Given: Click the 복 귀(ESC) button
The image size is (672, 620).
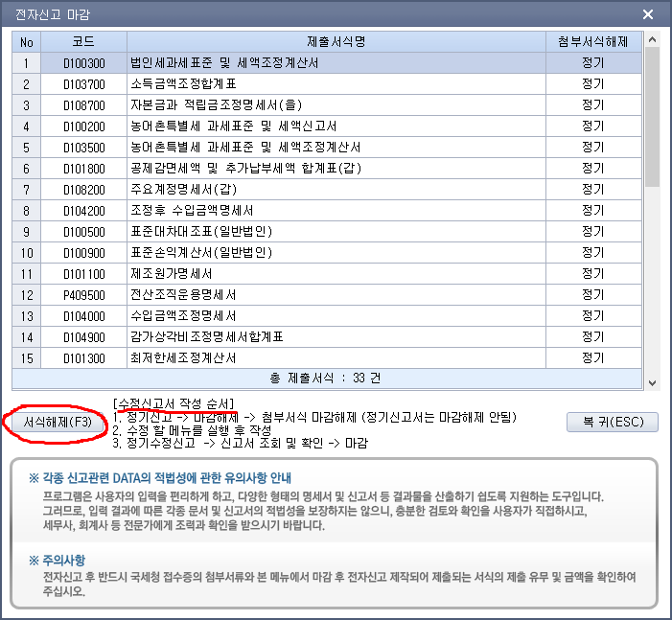Looking at the screenshot, I should coord(613,423).
